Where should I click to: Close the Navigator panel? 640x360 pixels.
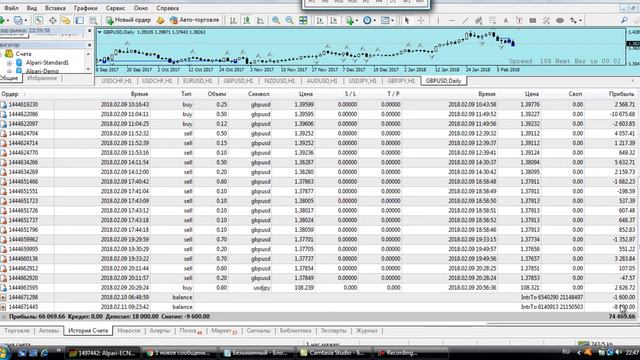click(90, 45)
